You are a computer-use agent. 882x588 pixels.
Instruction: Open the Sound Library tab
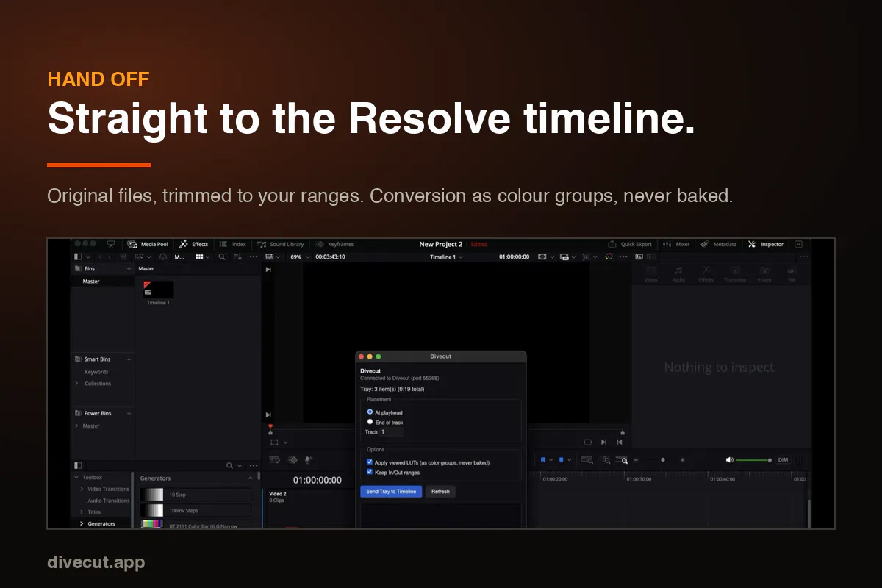pyautogui.click(x=280, y=244)
